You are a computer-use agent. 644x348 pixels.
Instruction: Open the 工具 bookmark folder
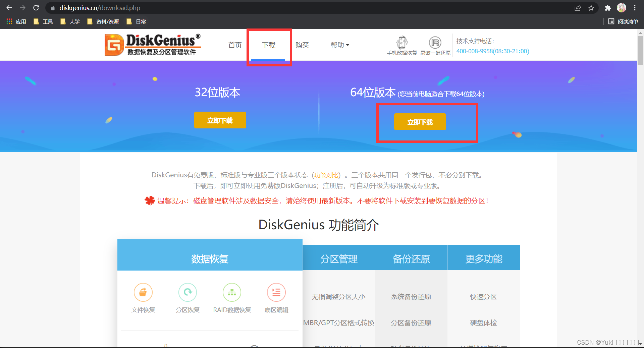[44, 21]
